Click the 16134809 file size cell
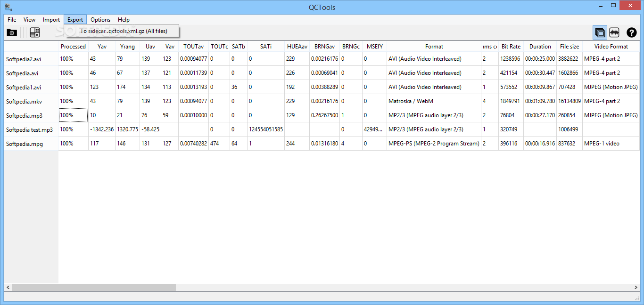The height and width of the screenshot is (305, 644). (570, 101)
